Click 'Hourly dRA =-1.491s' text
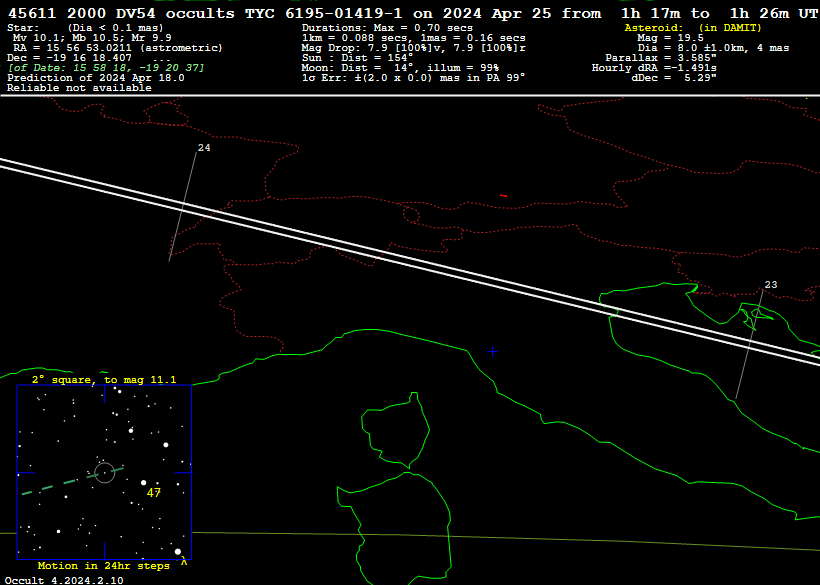Viewport: 820px width, 585px height. (x=654, y=67)
